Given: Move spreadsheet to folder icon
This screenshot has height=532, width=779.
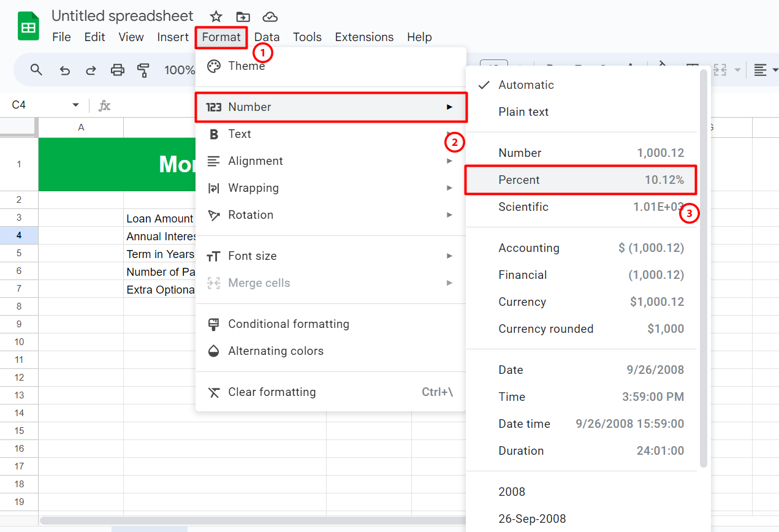Looking at the screenshot, I should tap(243, 17).
